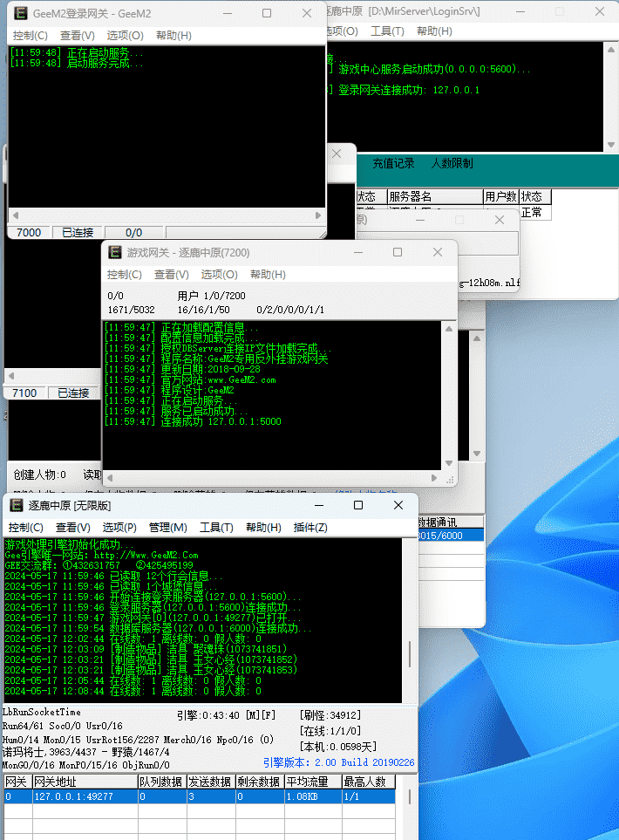Switch to the 充值记录 tab

coord(393,164)
